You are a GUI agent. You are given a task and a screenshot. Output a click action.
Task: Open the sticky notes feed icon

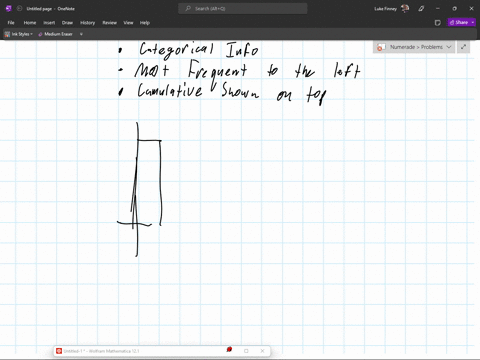438,23
